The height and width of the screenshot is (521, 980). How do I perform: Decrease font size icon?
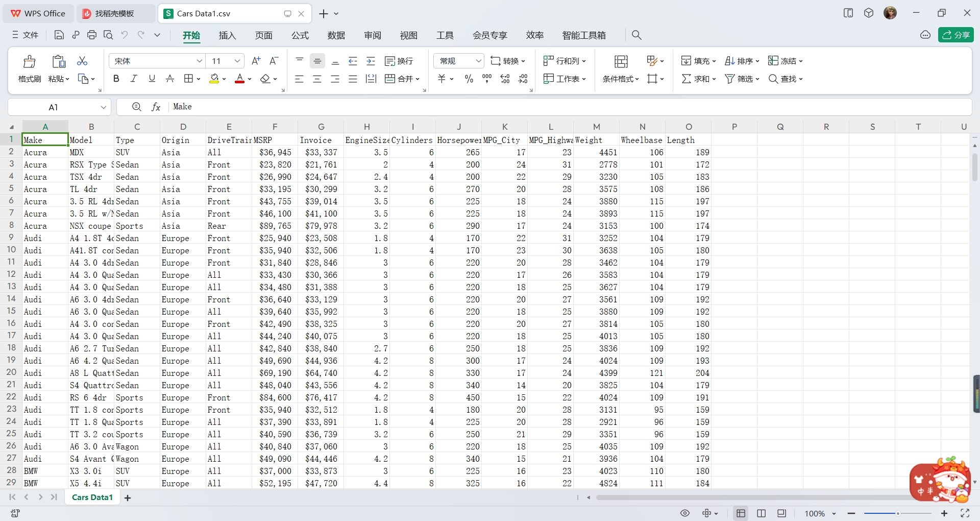point(274,61)
